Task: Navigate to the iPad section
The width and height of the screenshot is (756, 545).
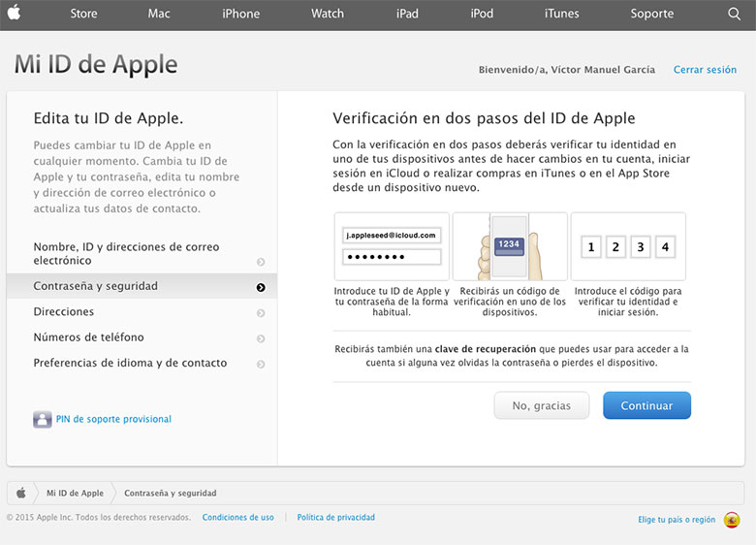Action: pyautogui.click(x=407, y=14)
